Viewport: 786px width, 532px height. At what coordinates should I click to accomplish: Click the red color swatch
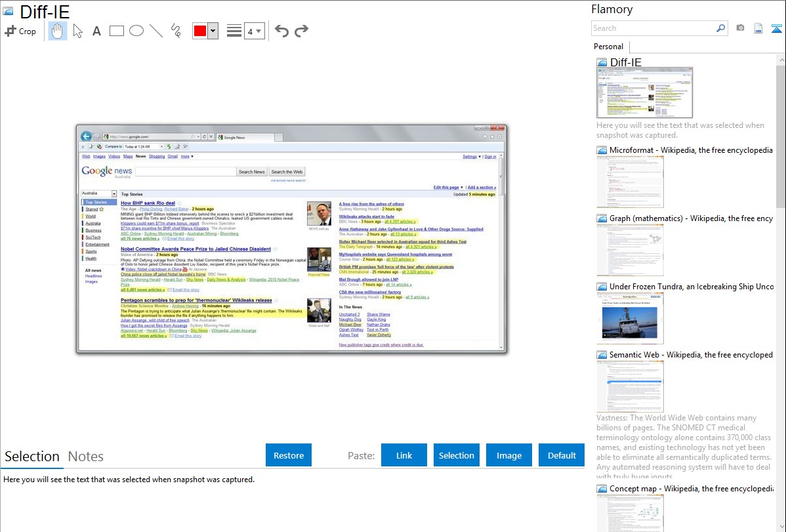click(x=200, y=31)
